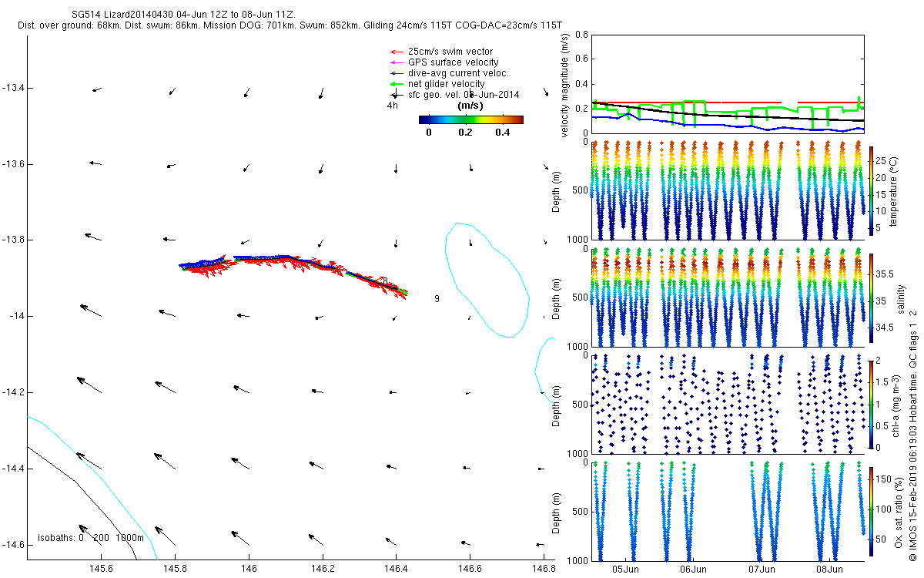Click the '08Jun' date tick label

(x=829, y=569)
